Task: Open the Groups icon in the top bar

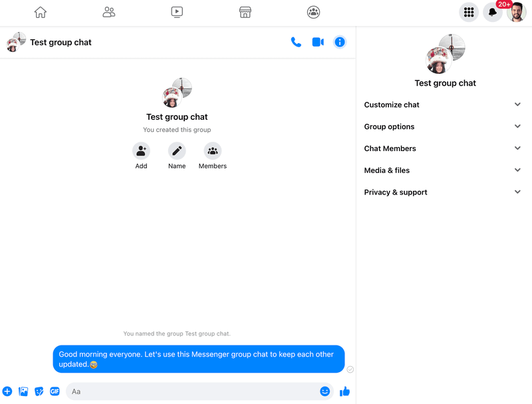Action: coord(313,12)
